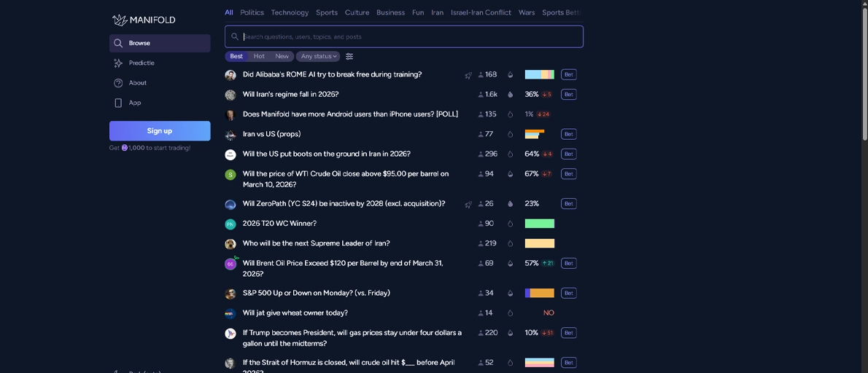Click avatar of ZeroPath question
The height and width of the screenshot is (373, 868).
230,204
